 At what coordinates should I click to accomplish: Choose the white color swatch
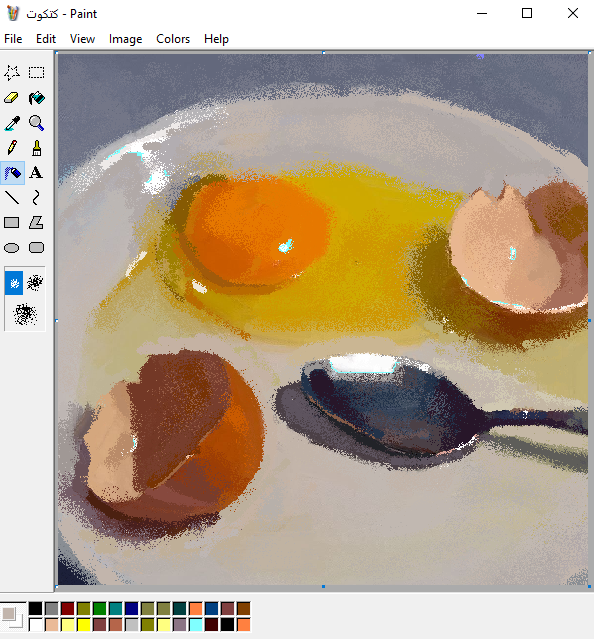36,625
